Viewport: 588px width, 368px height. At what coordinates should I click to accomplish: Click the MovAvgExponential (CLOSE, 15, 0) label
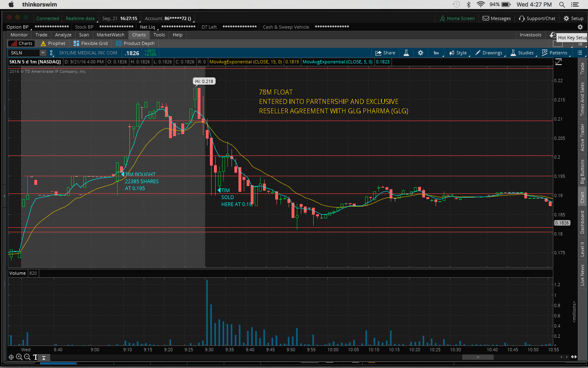click(245, 62)
